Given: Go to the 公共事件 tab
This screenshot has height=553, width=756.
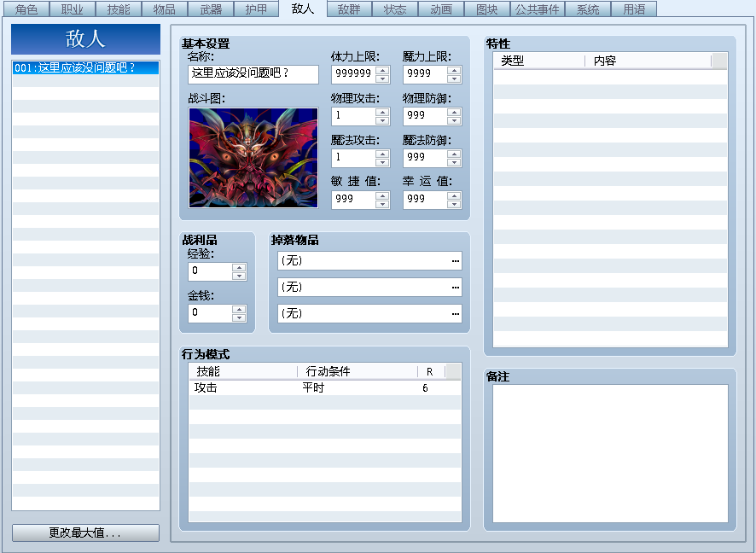Looking at the screenshot, I should [x=537, y=9].
